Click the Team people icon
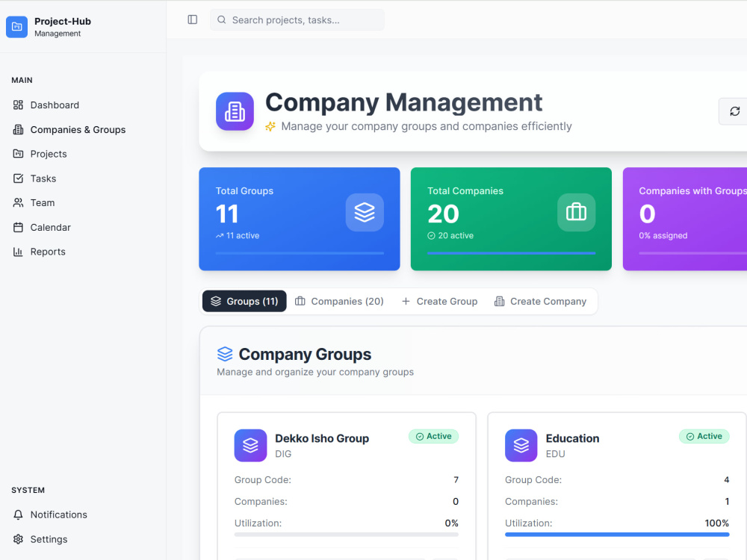Viewport: 747px width, 560px height. pos(18,202)
